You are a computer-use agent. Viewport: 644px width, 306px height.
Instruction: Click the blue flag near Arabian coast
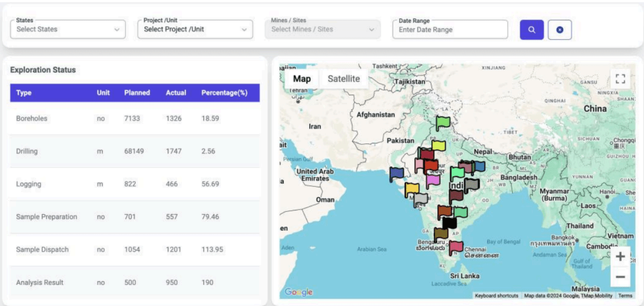397,174
